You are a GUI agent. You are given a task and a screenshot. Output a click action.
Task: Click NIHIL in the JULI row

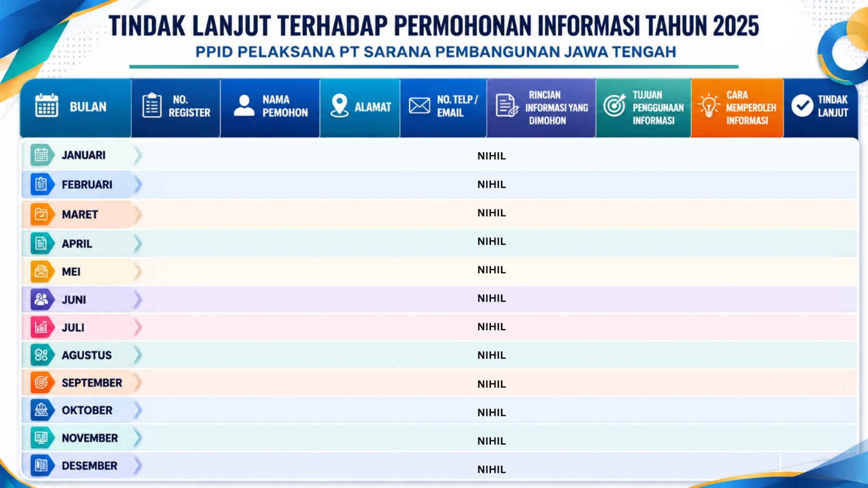point(492,327)
